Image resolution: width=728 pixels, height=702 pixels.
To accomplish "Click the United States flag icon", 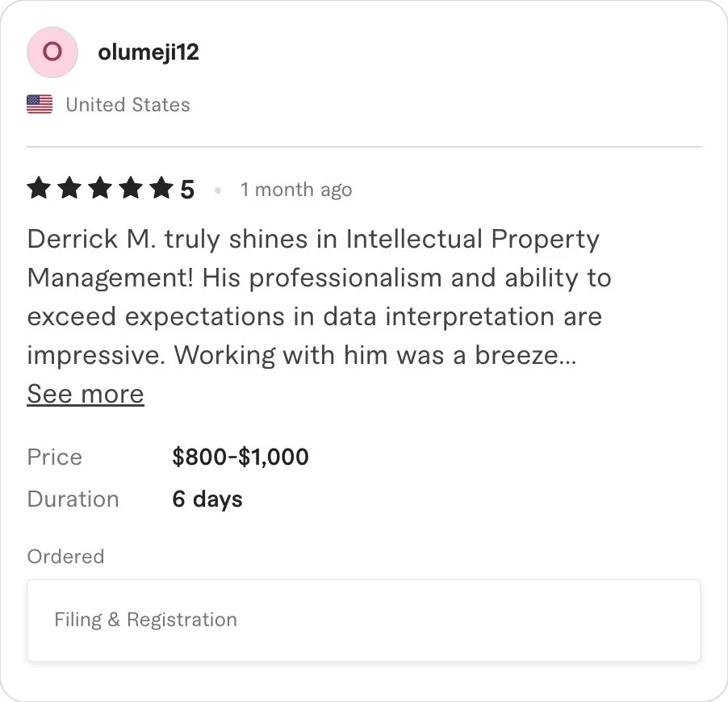I will point(40,105).
